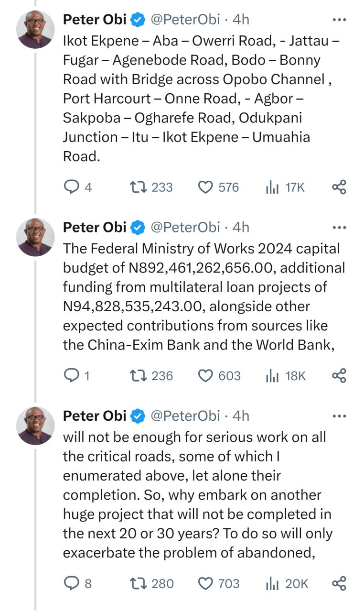
Task: View analytics showing 18K views
Action: 285,376
